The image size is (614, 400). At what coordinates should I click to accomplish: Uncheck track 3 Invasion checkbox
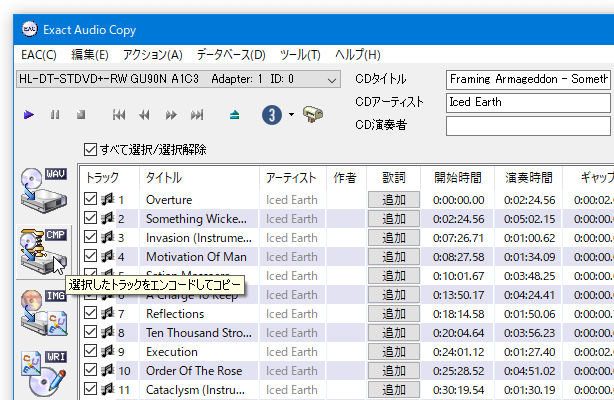click(90, 237)
